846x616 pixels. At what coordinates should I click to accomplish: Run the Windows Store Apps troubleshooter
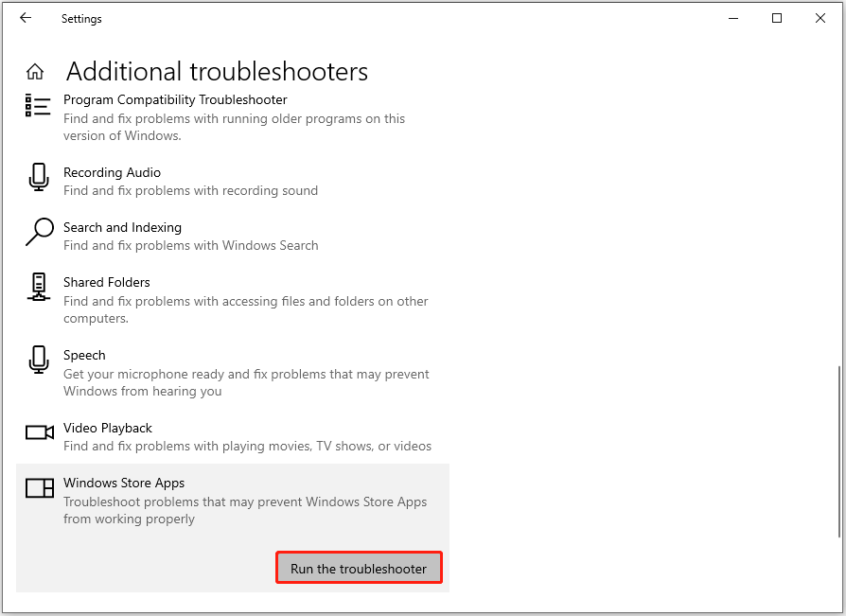[x=359, y=568]
